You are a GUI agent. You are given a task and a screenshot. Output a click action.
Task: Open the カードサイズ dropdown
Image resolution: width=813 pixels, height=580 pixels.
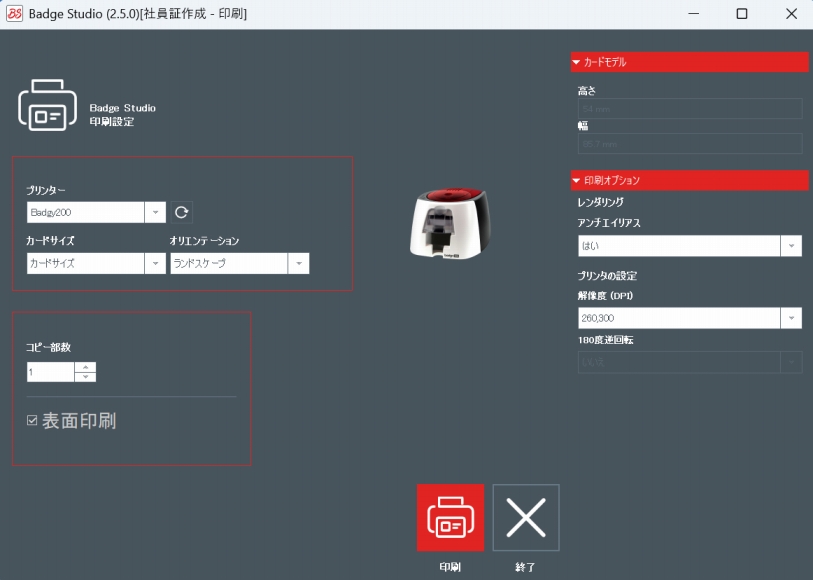[155, 263]
